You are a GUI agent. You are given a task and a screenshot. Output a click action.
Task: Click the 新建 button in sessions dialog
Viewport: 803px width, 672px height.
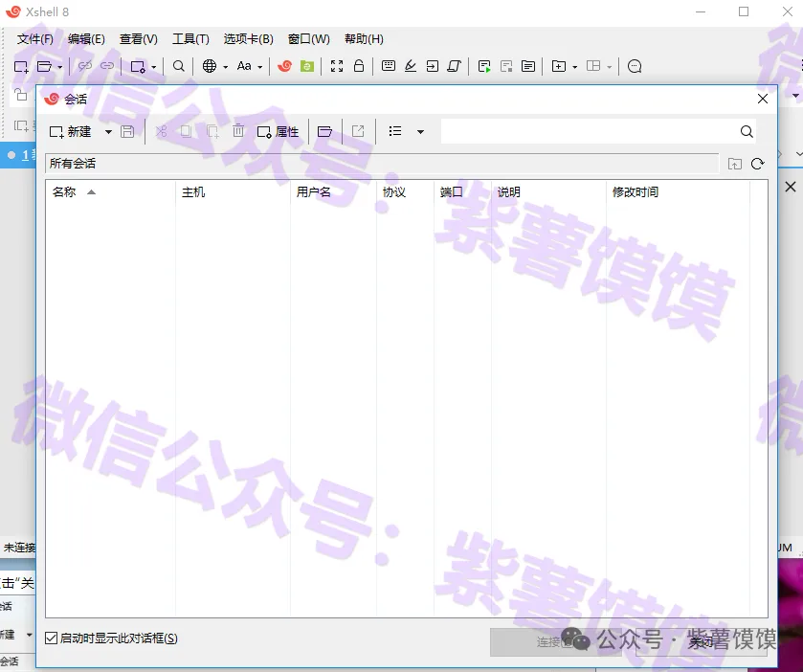[x=71, y=131]
